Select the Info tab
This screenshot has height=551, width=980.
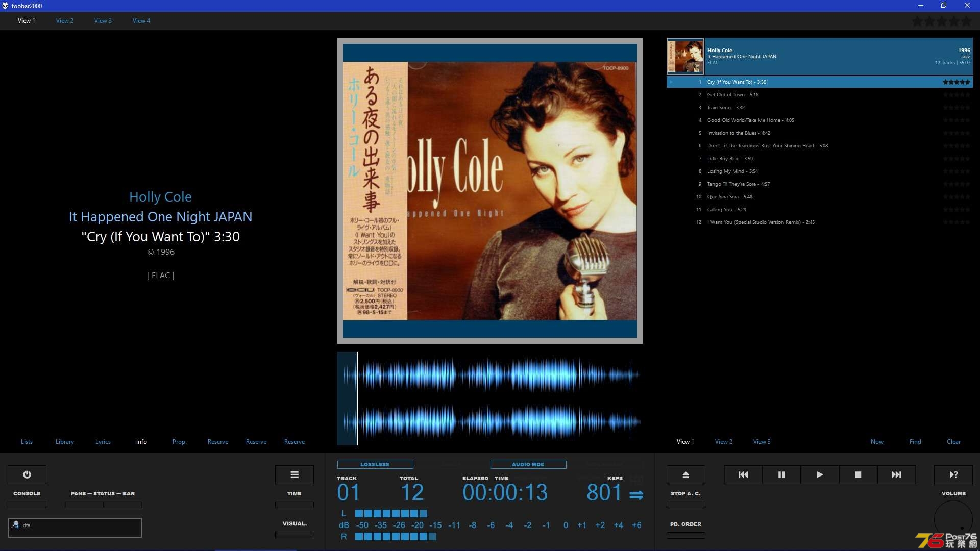[141, 442]
